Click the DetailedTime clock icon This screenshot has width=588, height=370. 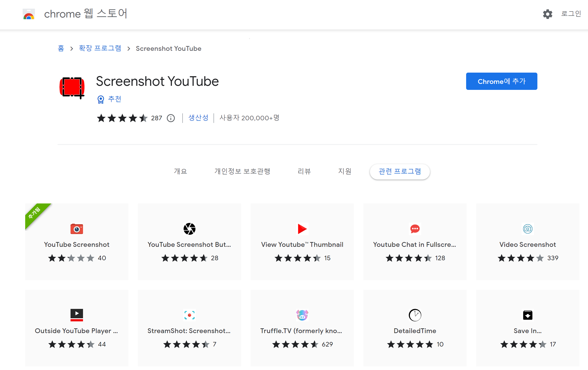coord(415,315)
